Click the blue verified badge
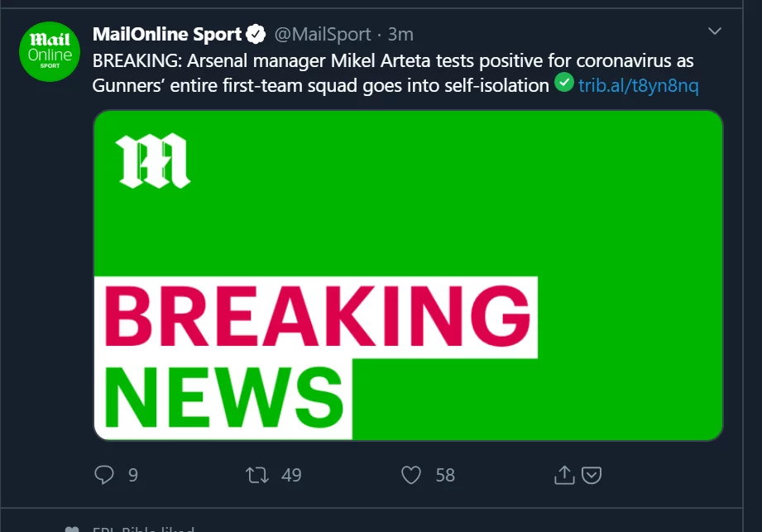This screenshot has width=762, height=532. click(256, 34)
